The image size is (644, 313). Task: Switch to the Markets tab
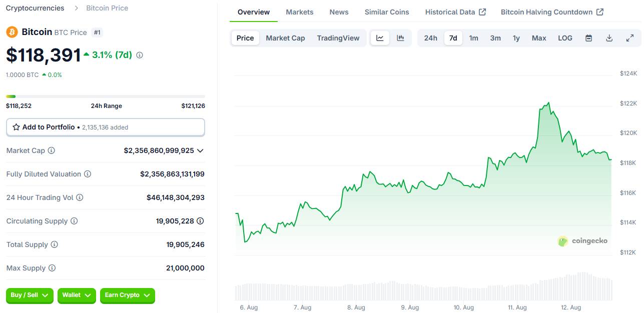point(300,12)
